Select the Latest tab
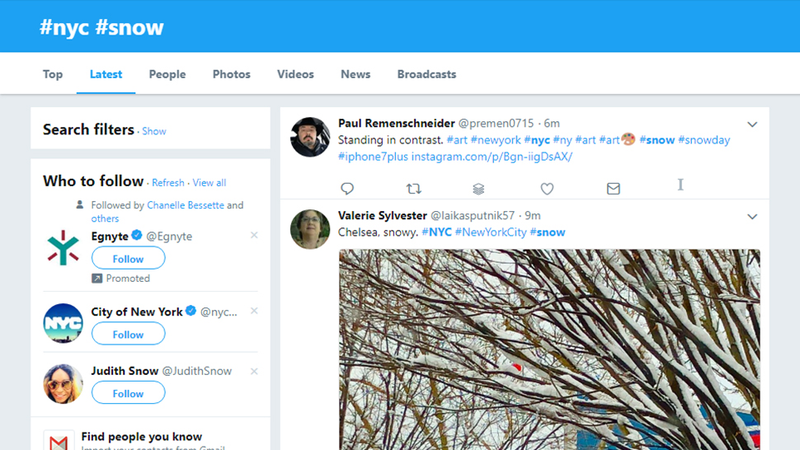800x450 pixels. pyautogui.click(x=106, y=74)
